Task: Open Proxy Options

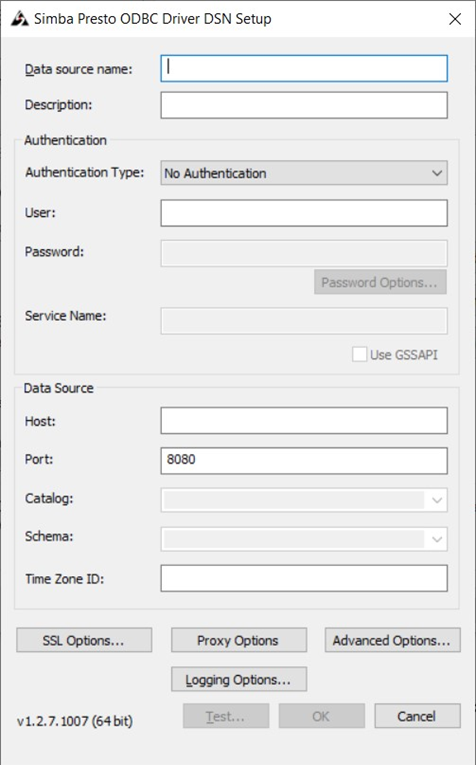Action: click(x=239, y=640)
